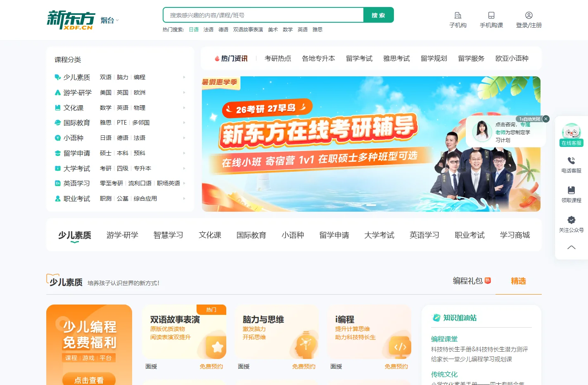This screenshot has width=588, height=385.
Task: Open the 少儿编程免费福利 promo card
Action: pos(89,345)
